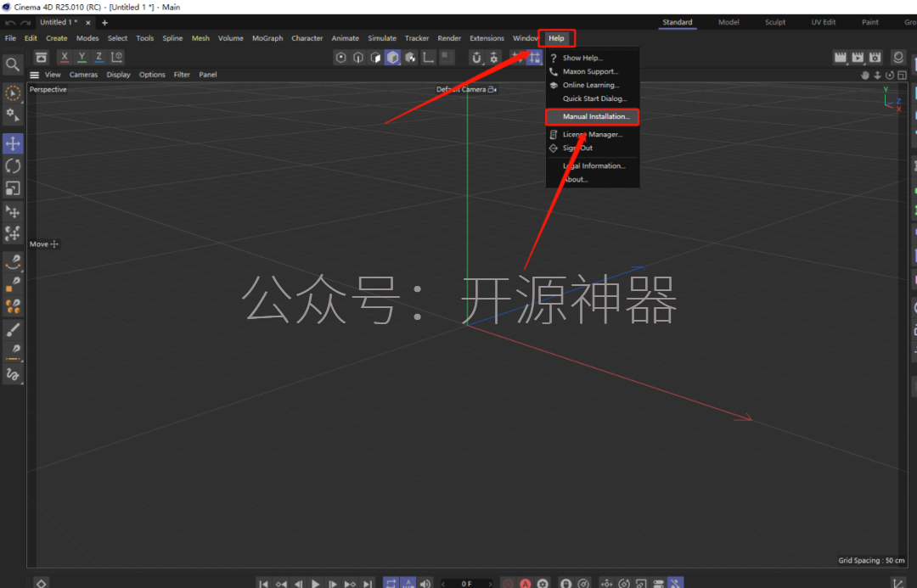
Task: Open Quick Start Dialog entry
Action: (x=592, y=98)
